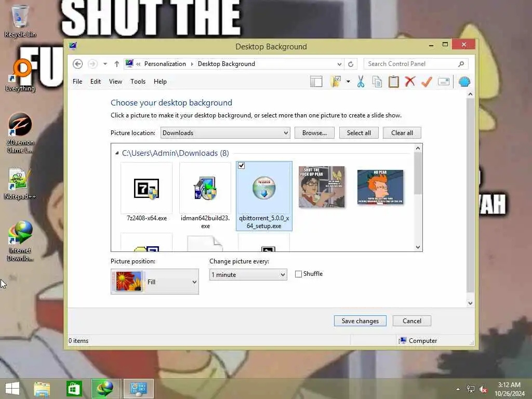Select the No Pear Fry meme picture
532x399 pixels.
pyautogui.click(x=380, y=187)
